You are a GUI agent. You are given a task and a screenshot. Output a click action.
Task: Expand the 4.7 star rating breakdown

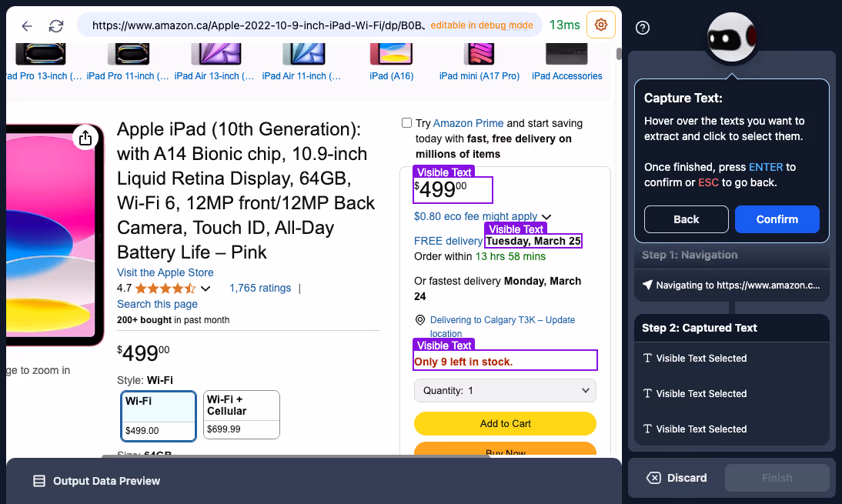[x=204, y=288]
